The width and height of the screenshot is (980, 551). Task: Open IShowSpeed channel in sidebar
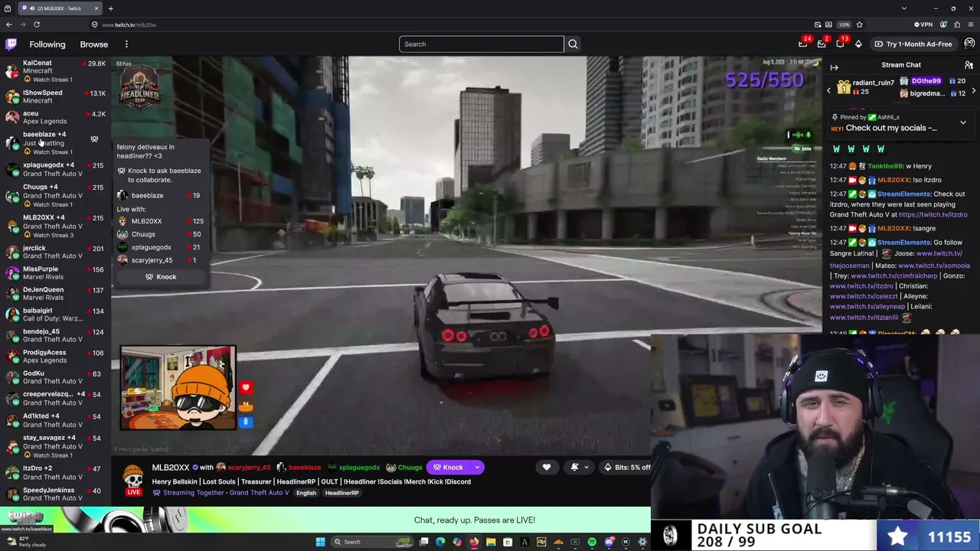(x=55, y=96)
